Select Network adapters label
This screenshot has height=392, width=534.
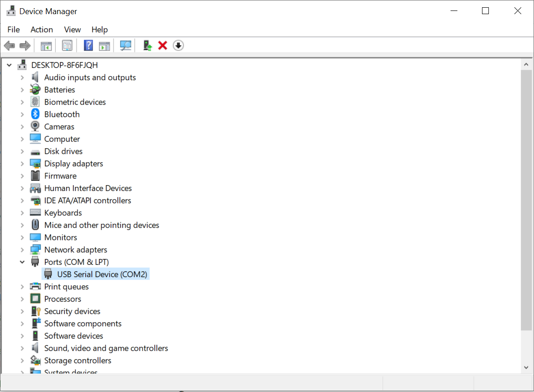pos(76,249)
